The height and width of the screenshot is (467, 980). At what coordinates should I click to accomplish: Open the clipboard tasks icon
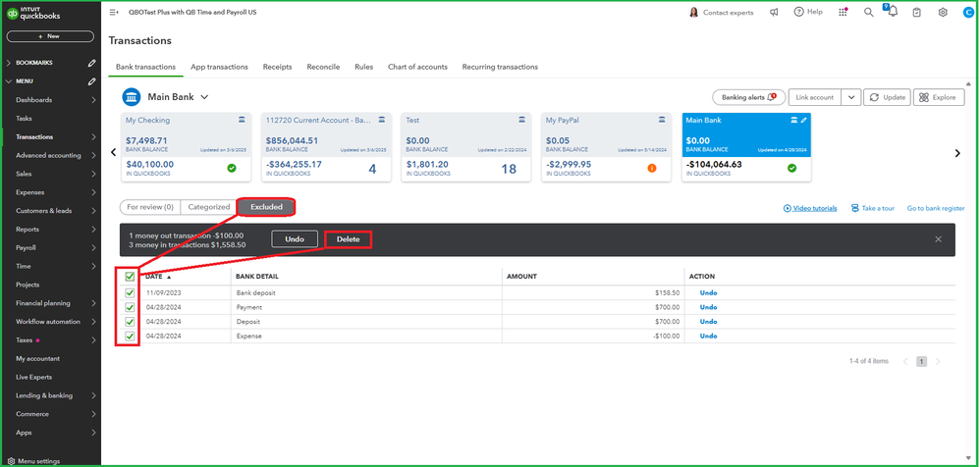[917, 12]
